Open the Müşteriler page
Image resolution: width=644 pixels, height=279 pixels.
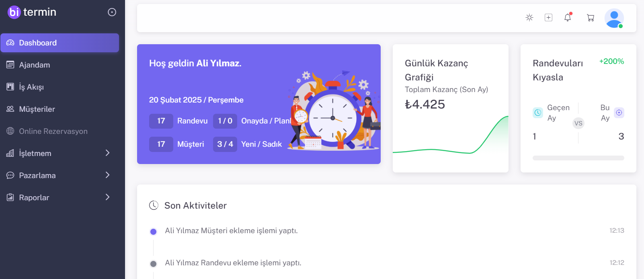point(37,109)
